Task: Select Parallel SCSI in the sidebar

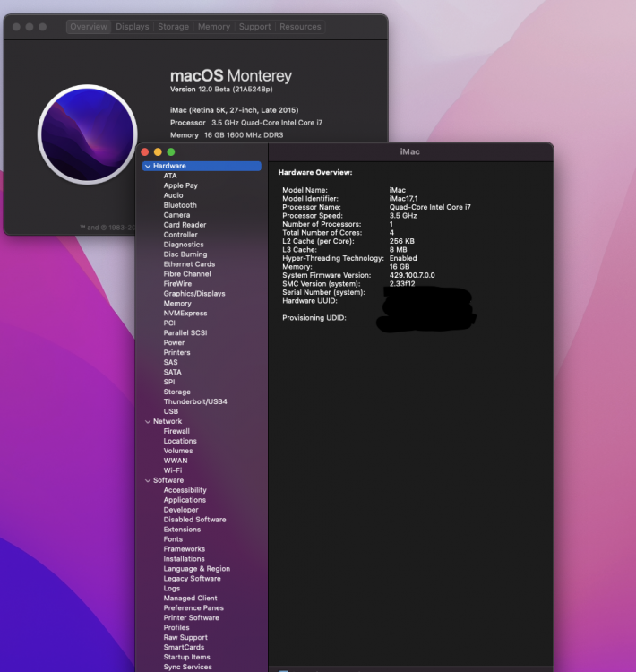Action: coord(185,333)
